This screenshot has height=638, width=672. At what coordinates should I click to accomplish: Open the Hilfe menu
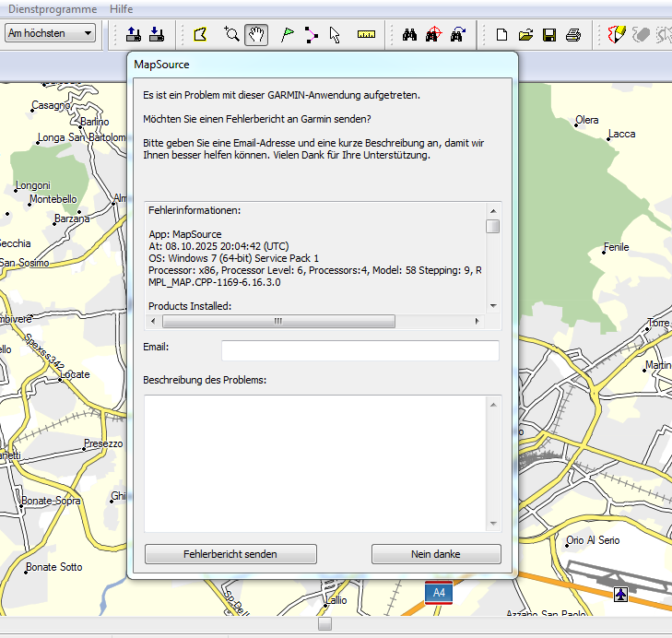point(122,8)
